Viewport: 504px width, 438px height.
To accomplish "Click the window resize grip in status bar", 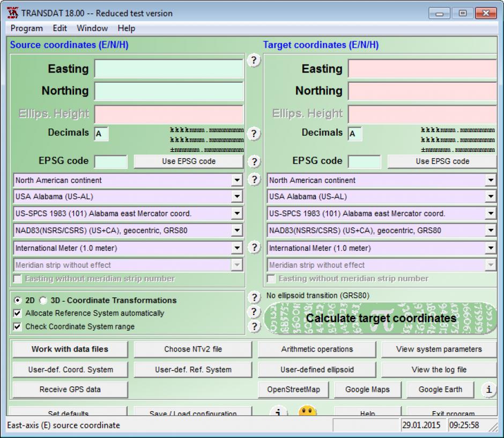I will [x=493, y=427].
